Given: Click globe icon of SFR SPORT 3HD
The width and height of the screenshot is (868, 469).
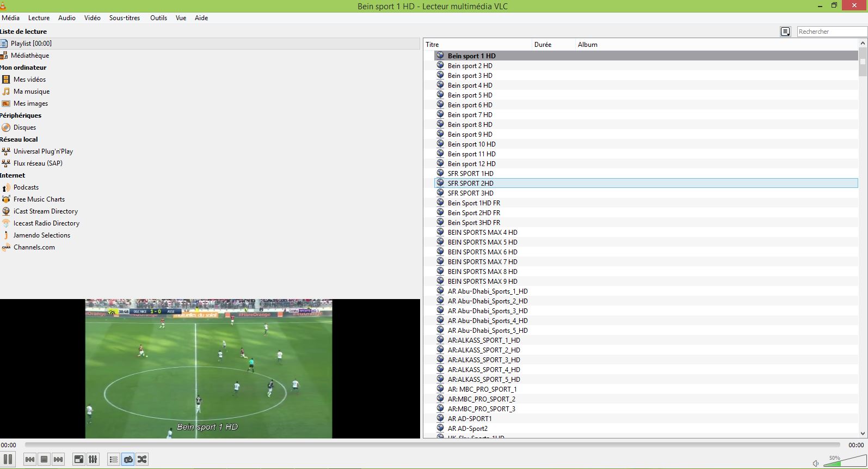Looking at the screenshot, I should [x=440, y=193].
